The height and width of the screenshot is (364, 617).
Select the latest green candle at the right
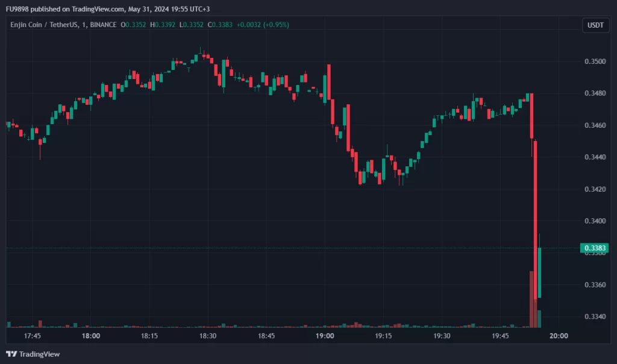[x=539, y=271]
